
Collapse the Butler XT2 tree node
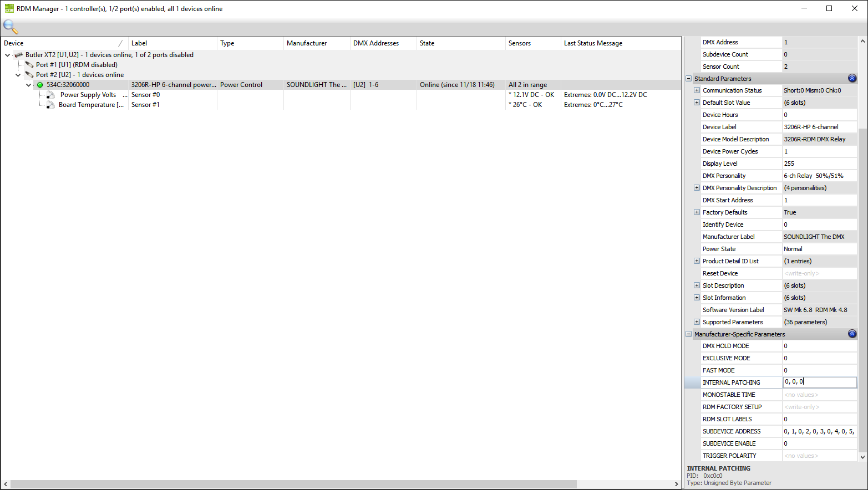click(x=8, y=55)
